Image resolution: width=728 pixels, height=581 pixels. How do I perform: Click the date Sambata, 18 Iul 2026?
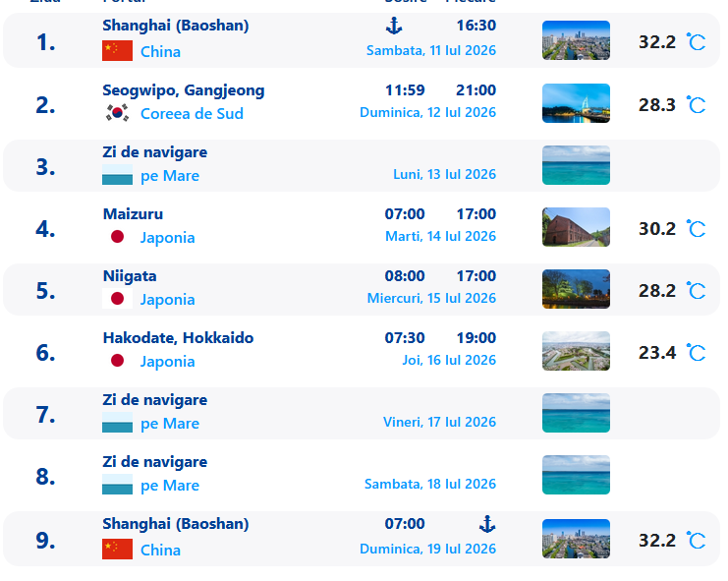(x=430, y=484)
